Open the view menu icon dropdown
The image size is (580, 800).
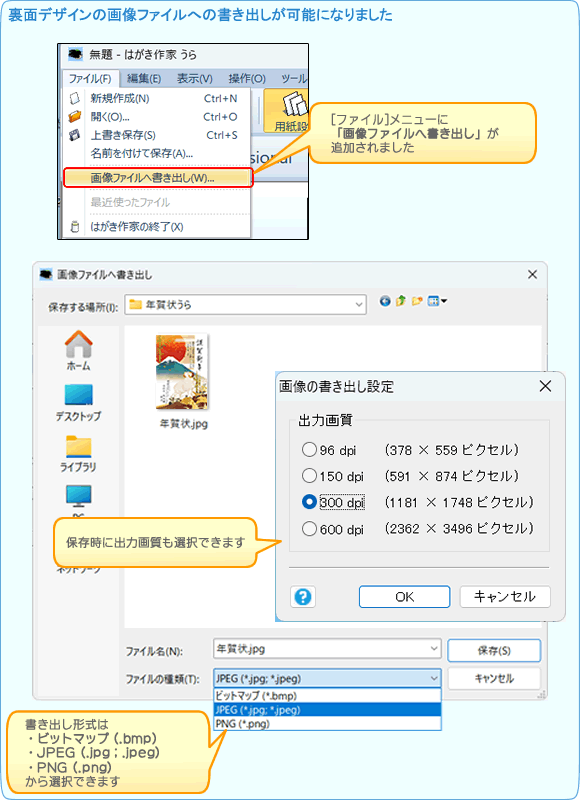[437, 301]
